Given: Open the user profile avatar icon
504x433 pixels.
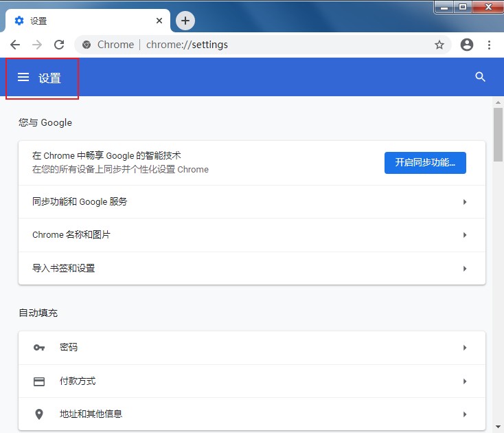Looking at the screenshot, I should pos(467,45).
